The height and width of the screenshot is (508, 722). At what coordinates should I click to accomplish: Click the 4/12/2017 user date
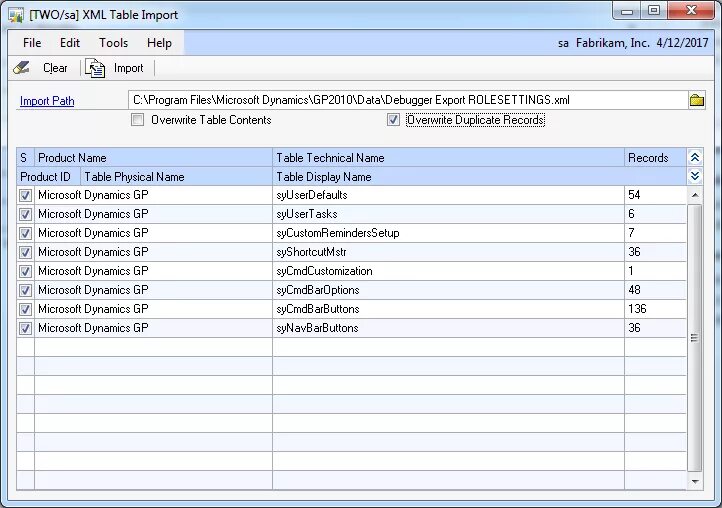click(x=682, y=43)
